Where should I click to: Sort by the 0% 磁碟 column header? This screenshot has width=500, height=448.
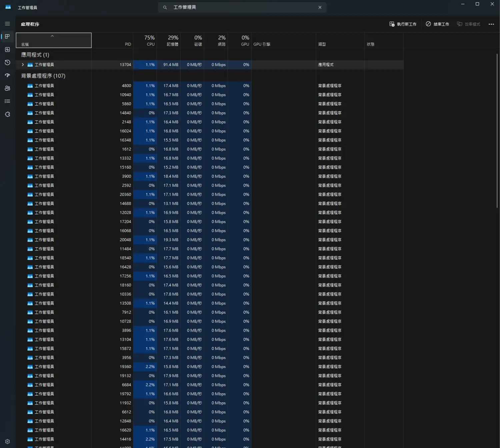192,40
